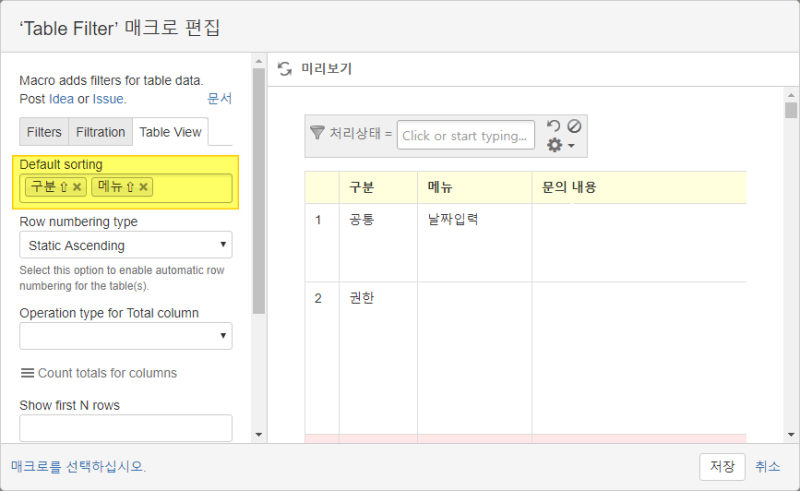This screenshot has width=800, height=491.
Task: Remove the 메뉴 sorting tag
Action: (143, 187)
